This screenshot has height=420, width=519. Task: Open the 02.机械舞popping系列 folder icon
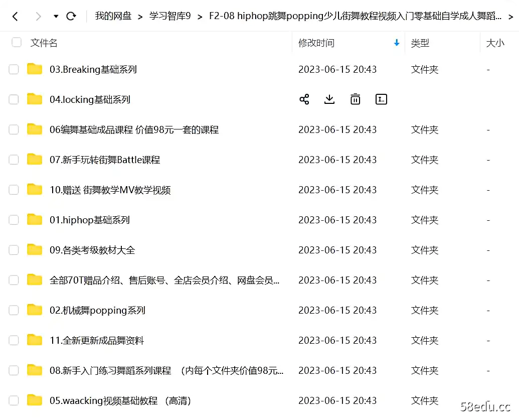[34, 310]
